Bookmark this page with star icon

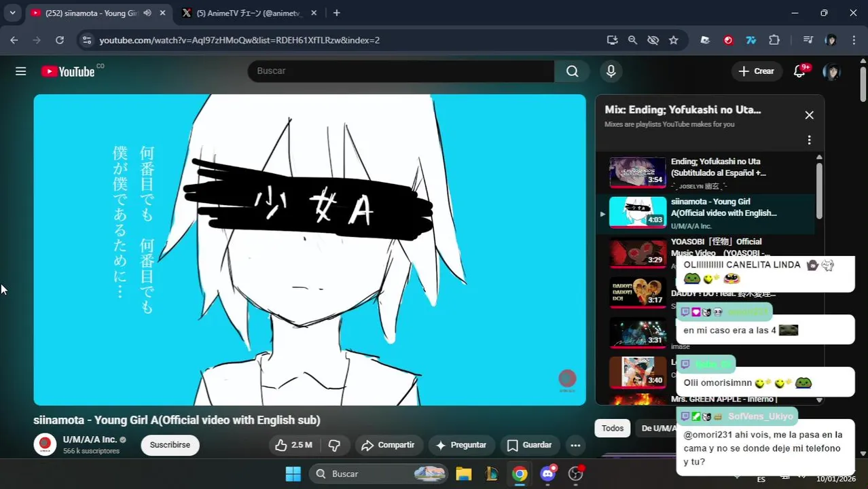tap(674, 40)
